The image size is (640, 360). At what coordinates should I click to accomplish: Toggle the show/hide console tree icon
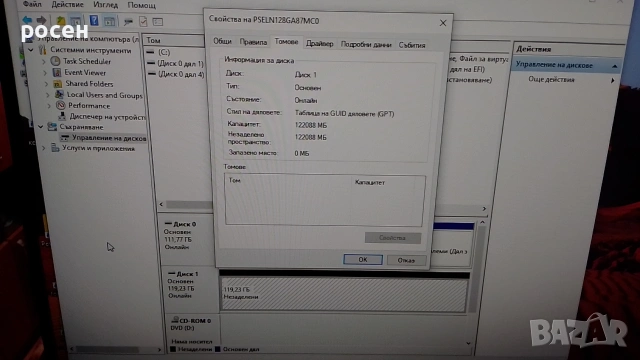point(76,20)
